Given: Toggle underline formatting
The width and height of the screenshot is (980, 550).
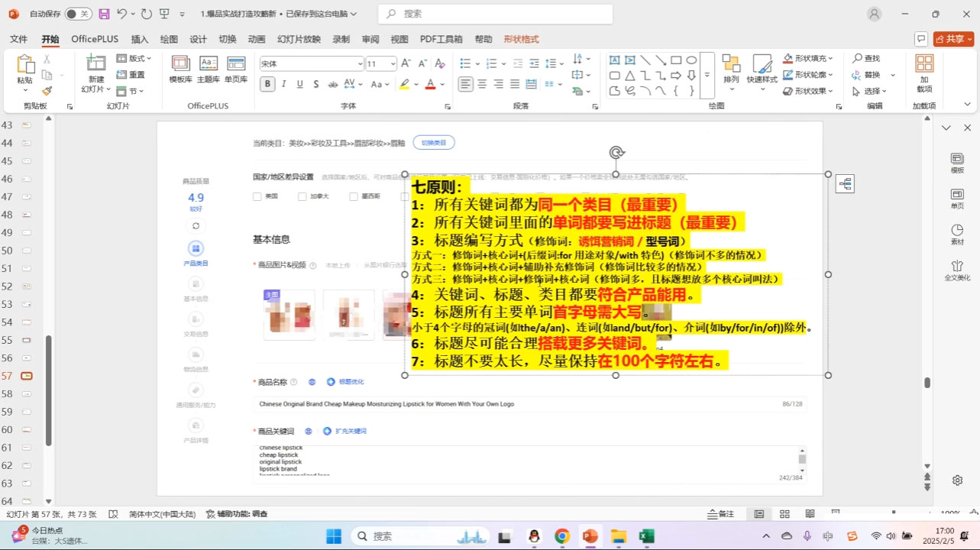Looking at the screenshot, I should click(298, 84).
